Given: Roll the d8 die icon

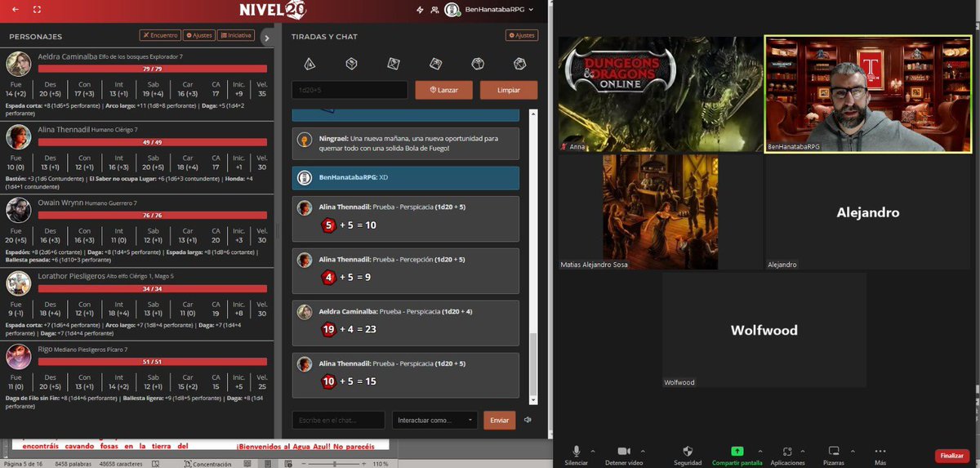Looking at the screenshot, I should click(393, 63).
